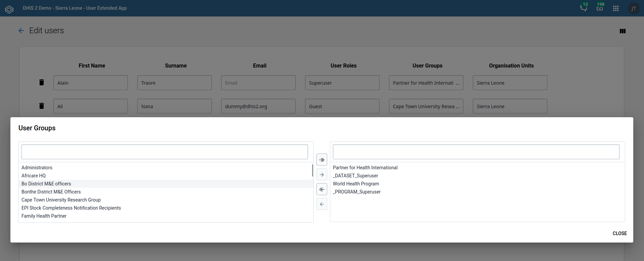This screenshot has width=644, height=261.
Task: Click the DHIS2 logo icon
Action: click(x=9, y=9)
